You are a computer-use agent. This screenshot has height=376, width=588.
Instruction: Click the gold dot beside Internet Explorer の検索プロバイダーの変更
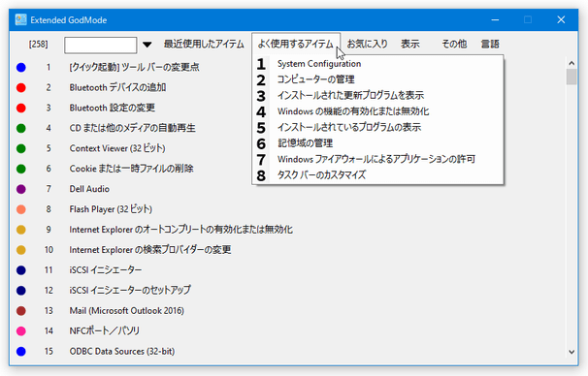point(21,249)
